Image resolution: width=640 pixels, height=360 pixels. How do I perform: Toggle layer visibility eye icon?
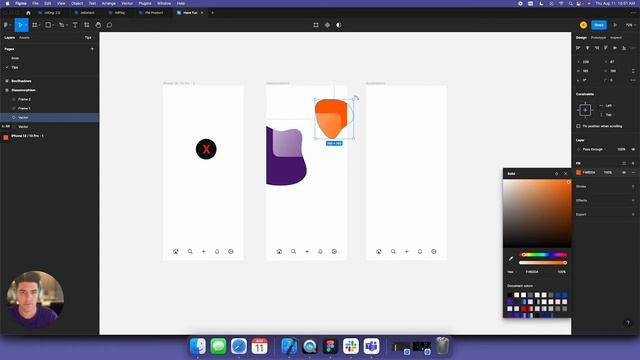[x=633, y=149]
